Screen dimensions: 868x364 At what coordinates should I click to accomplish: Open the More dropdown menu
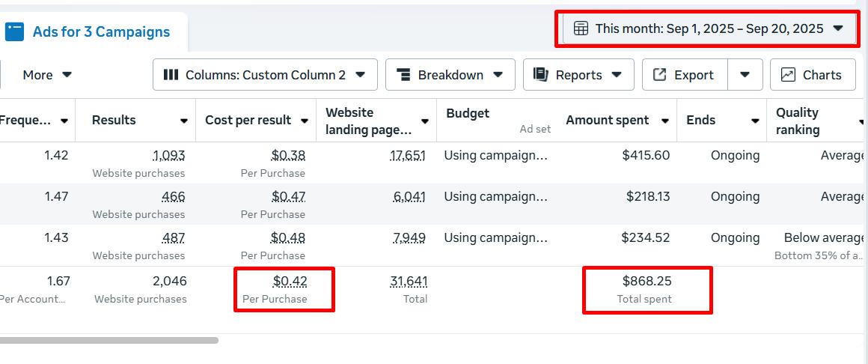tap(47, 75)
